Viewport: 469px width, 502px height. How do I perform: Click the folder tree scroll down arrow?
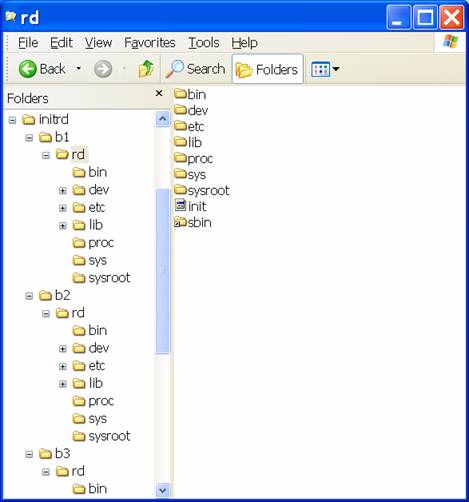162,490
